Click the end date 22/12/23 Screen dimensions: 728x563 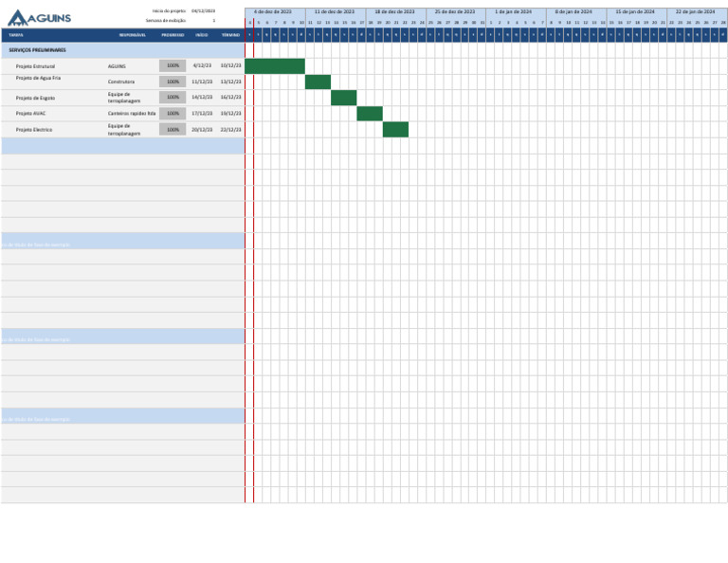pyautogui.click(x=230, y=130)
